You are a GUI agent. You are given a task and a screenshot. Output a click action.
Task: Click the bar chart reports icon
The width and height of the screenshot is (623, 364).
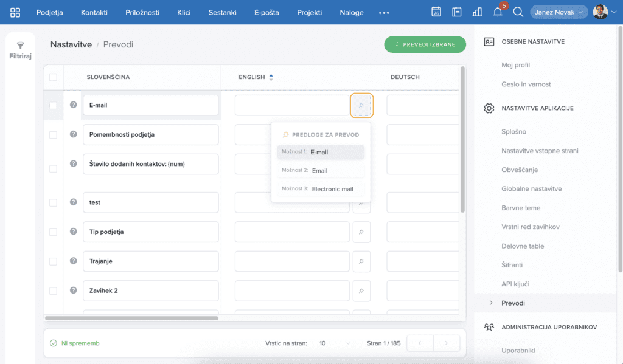pyautogui.click(x=477, y=12)
